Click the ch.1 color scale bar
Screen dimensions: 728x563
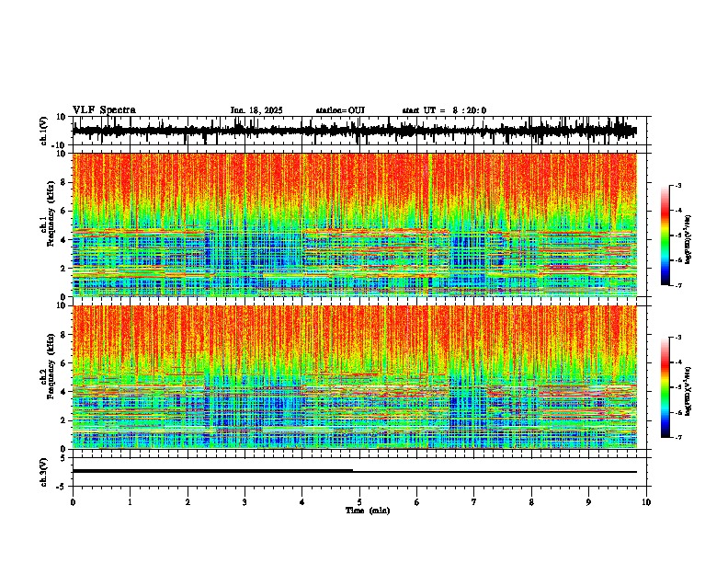click(665, 236)
